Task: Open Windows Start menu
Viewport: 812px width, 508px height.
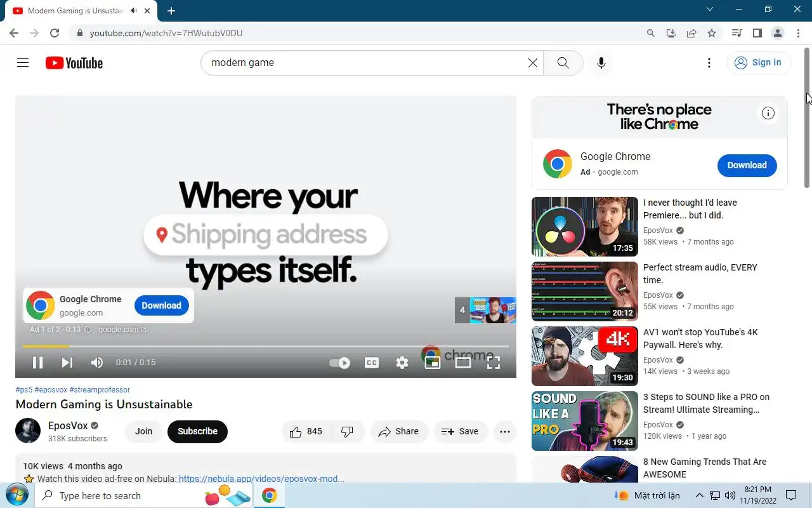Action: tap(16, 495)
